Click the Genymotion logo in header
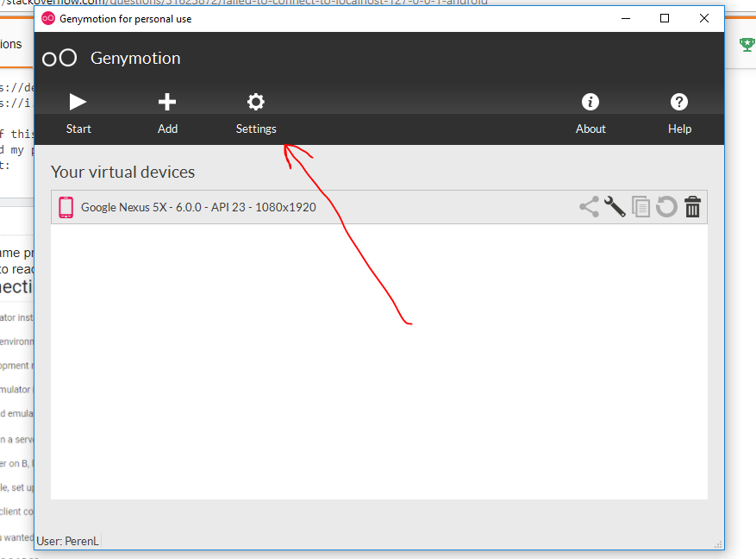Screen dimensions: 756x559 [59, 59]
